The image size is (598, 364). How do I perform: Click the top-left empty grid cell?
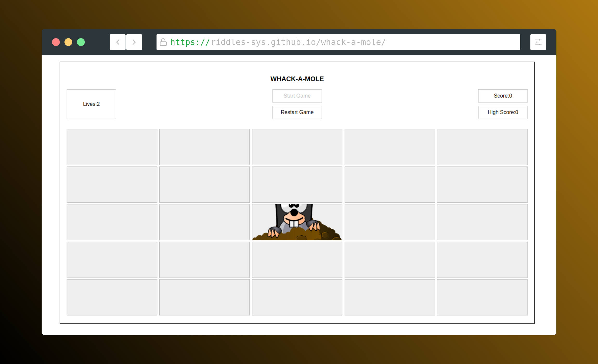pos(112,147)
